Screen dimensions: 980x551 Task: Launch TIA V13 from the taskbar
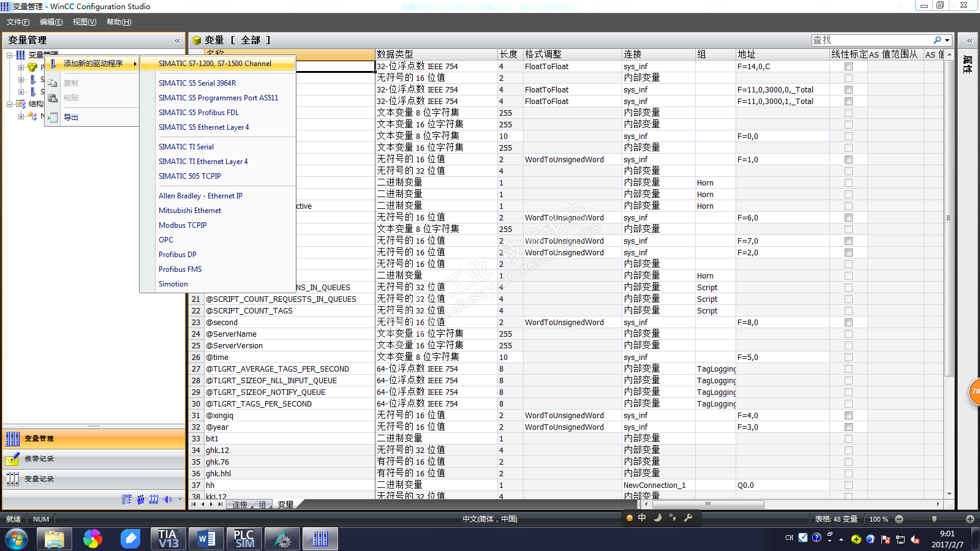pos(168,539)
